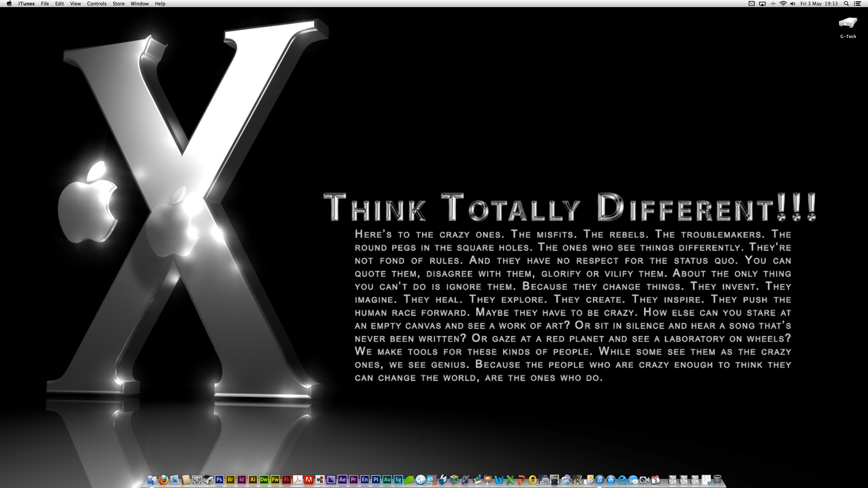Open the Wi-Fi status menu
868x488 pixels.
coord(783,4)
